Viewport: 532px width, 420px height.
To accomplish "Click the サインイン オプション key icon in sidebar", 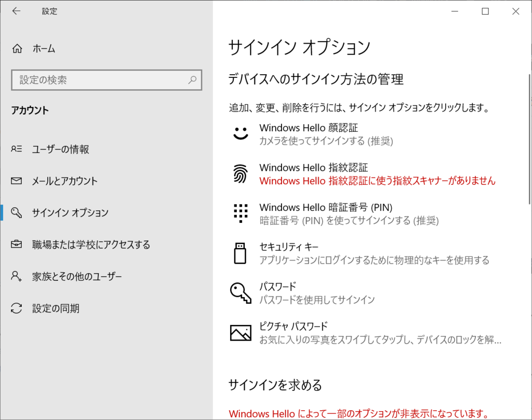I will point(16,212).
